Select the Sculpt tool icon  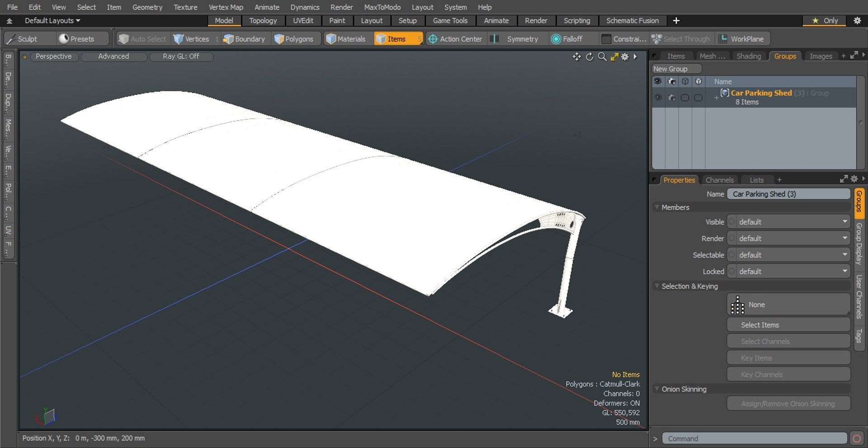pos(11,39)
